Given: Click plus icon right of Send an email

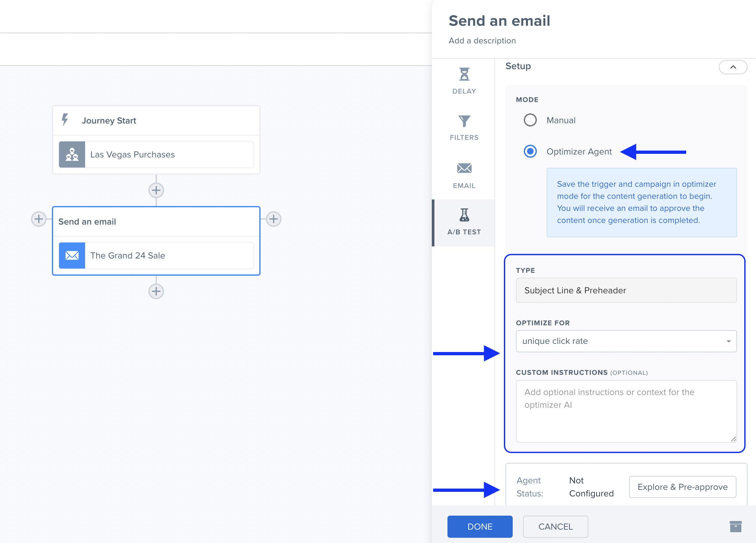Looking at the screenshot, I should point(273,219).
